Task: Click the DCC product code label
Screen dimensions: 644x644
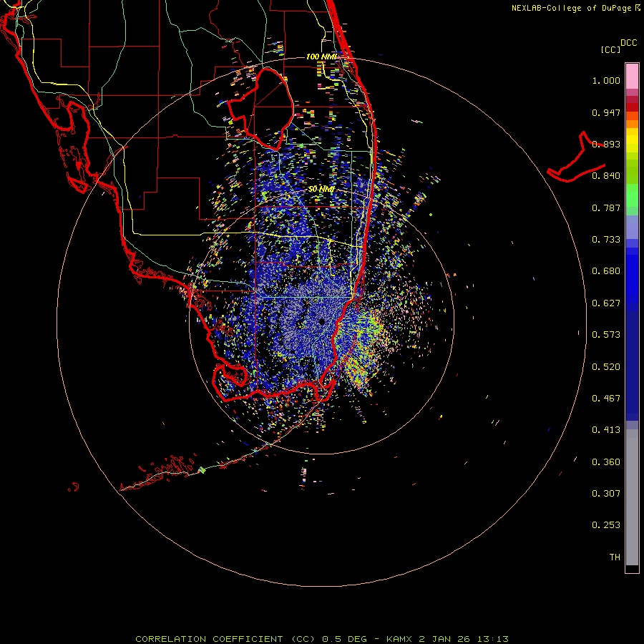Action: (628, 43)
